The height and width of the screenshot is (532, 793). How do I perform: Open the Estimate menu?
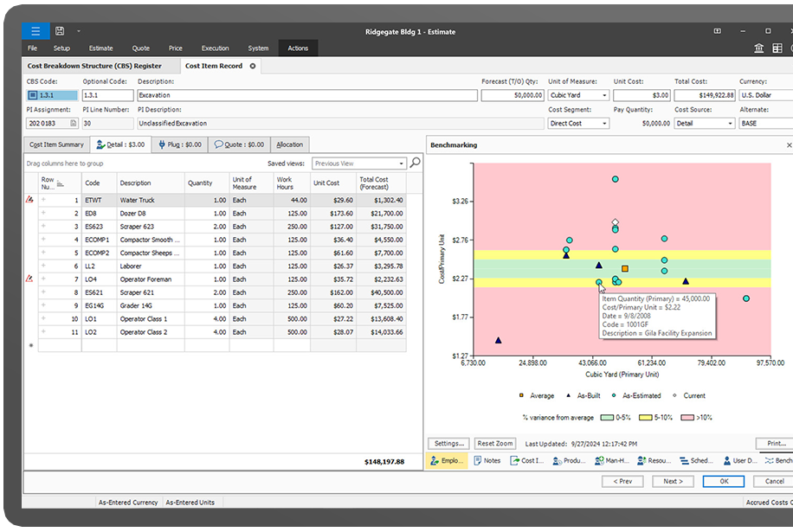tap(100, 48)
